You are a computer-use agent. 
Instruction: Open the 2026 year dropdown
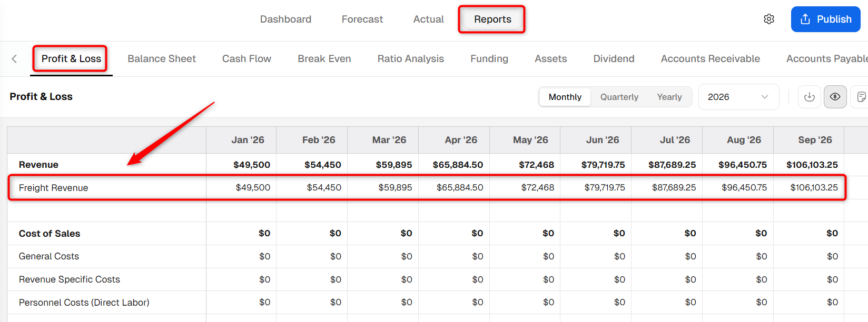738,97
